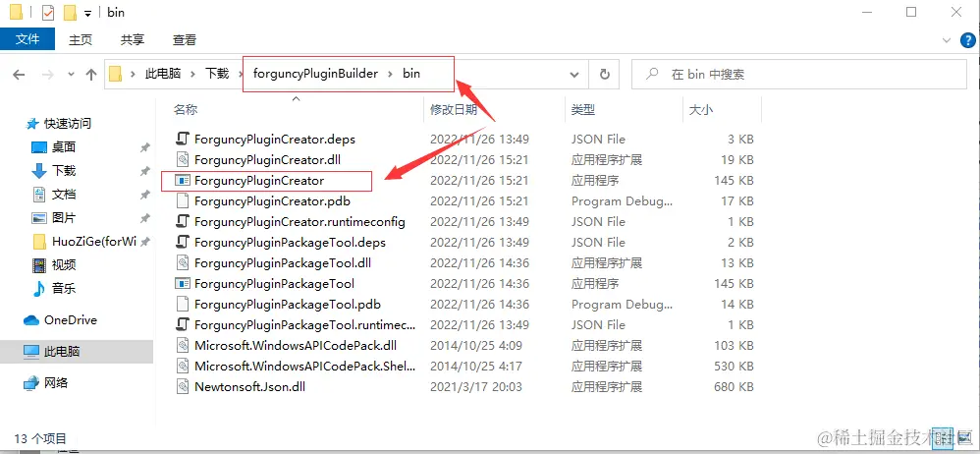Switch to the 主页 ribbon tab
Image resolution: width=980 pixels, height=454 pixels.
(80, 39)
